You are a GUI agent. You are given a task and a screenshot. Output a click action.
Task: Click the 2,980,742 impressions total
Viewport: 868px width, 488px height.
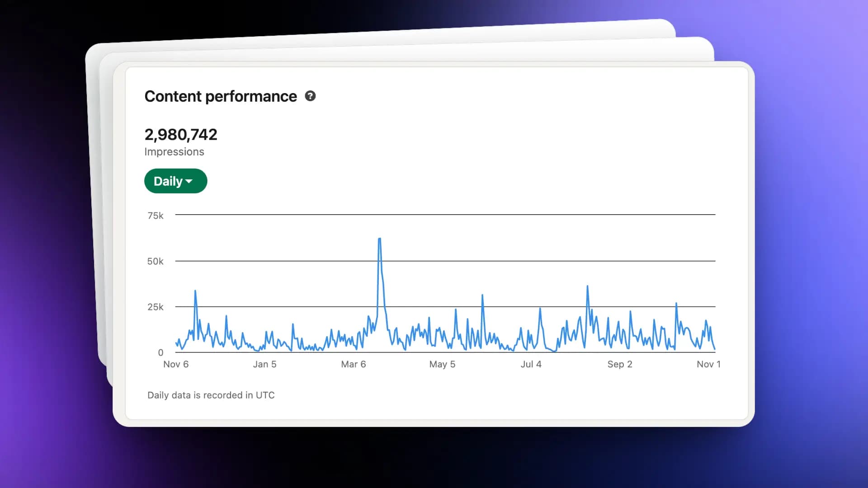pos(181,134)
